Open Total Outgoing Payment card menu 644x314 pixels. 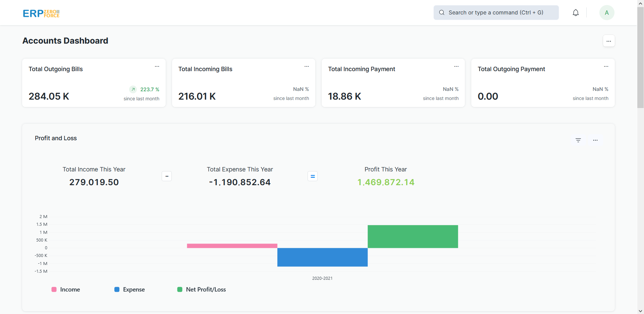point(606,66)
